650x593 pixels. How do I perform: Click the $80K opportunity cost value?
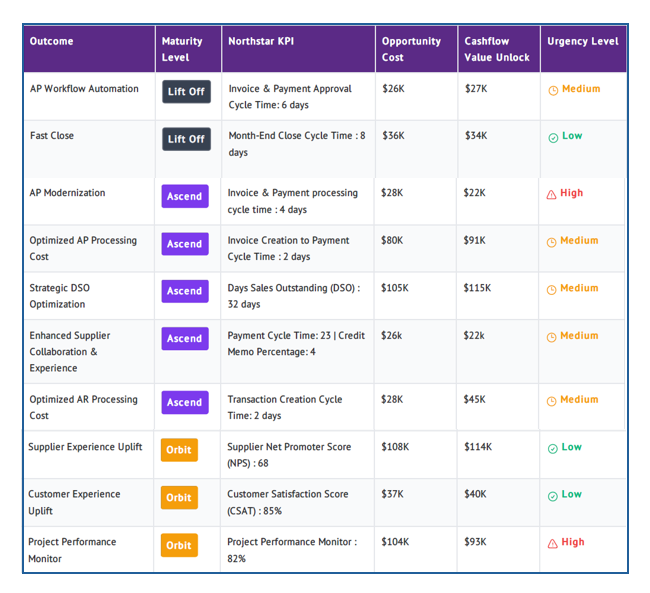click(392, 240)
